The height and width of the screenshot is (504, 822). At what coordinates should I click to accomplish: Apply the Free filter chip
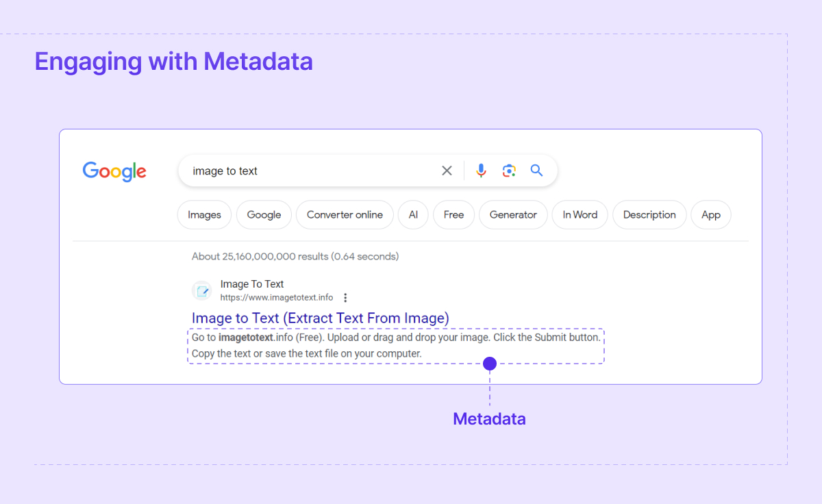pyautogui.click(x=453, y=214)
